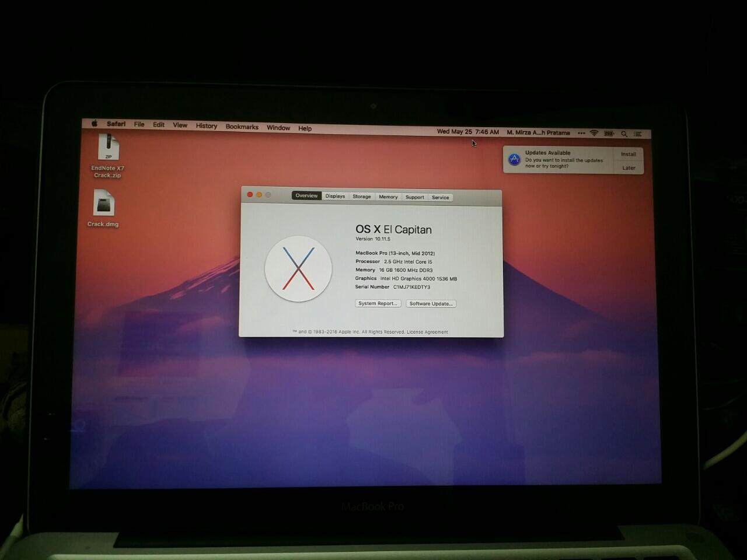Select the EndNote X7 Crack.zip desktop file

coord(108,156)
